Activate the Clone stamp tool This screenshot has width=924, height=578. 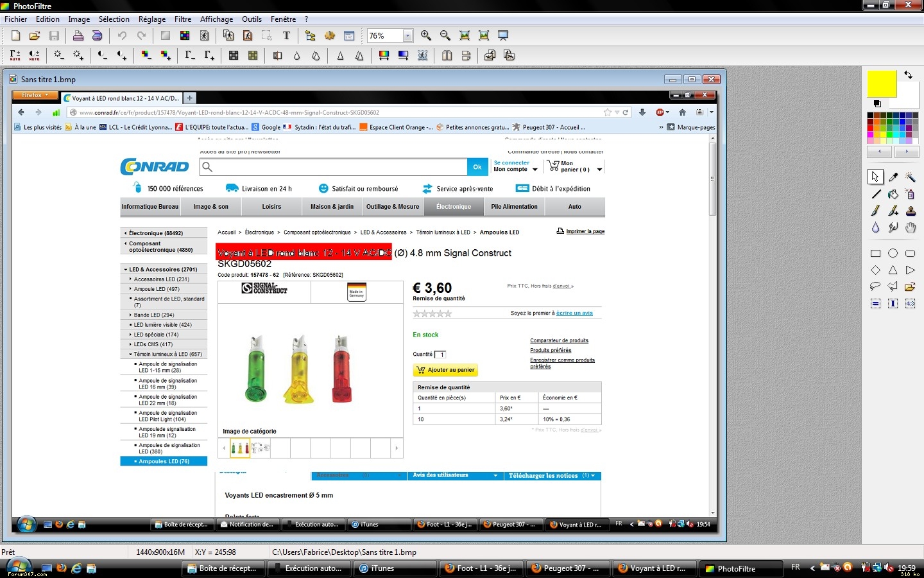(910, 211)
